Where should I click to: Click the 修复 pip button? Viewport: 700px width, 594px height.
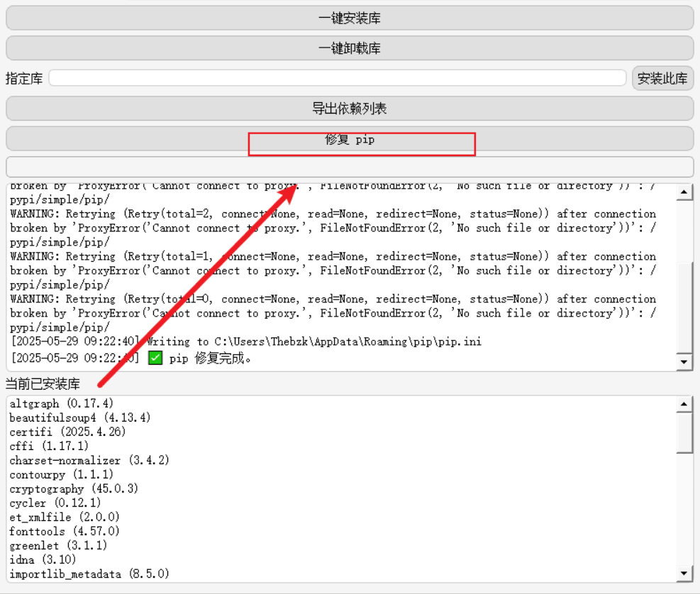(350, 140)
